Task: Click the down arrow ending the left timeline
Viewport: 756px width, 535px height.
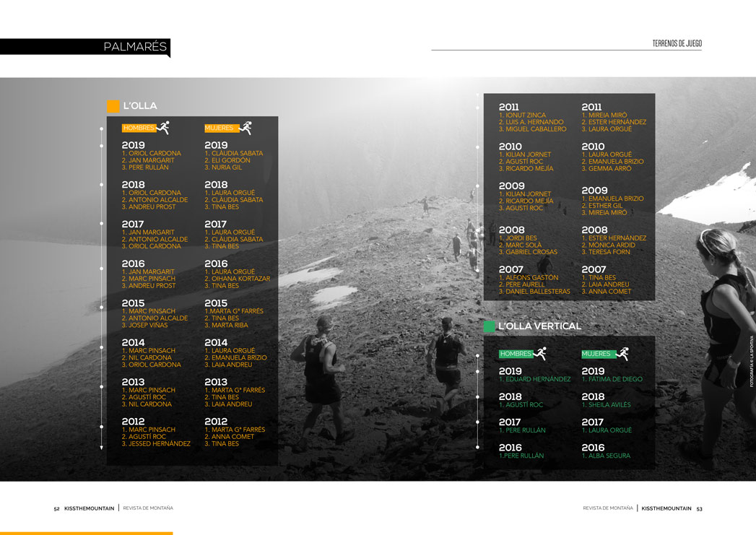Action: point(102,448)
